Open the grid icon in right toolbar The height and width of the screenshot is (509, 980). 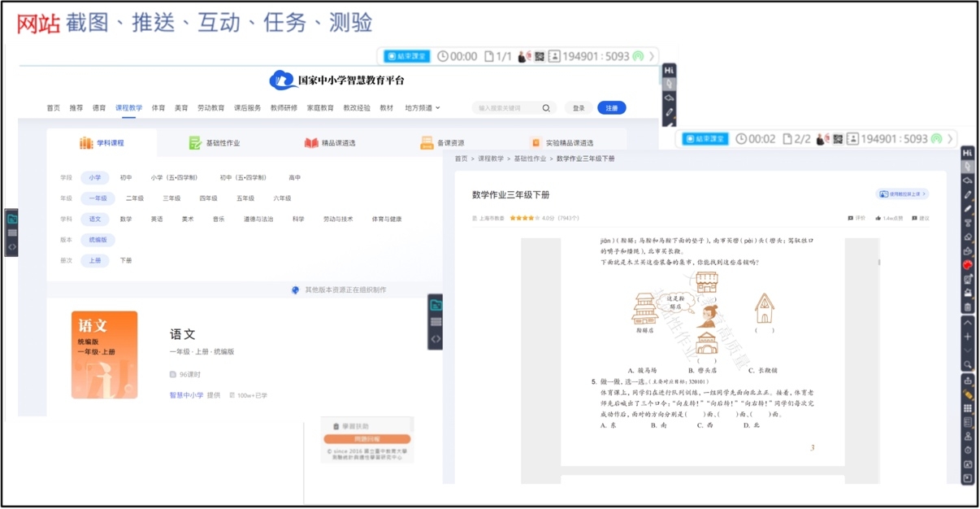click(967, 408)
